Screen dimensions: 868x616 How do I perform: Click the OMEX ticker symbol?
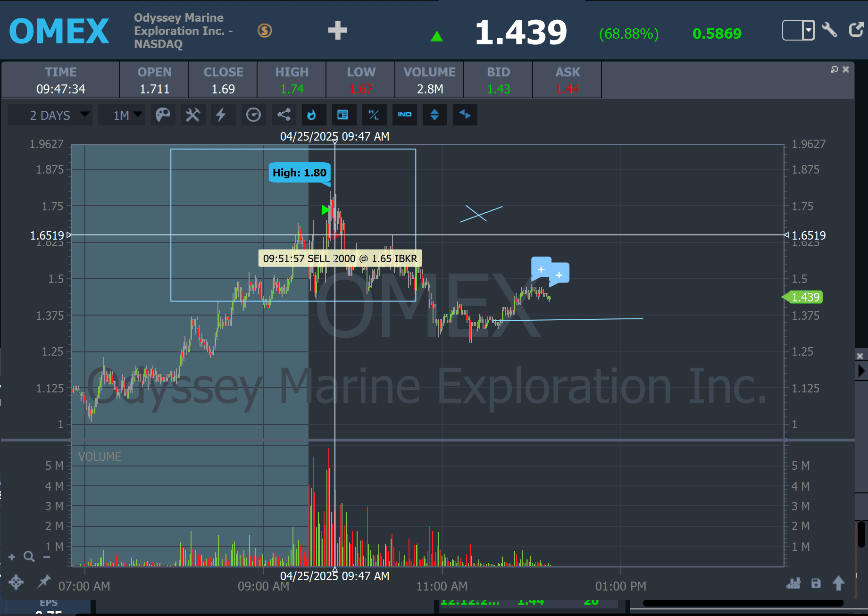click(x=59, y=31)
